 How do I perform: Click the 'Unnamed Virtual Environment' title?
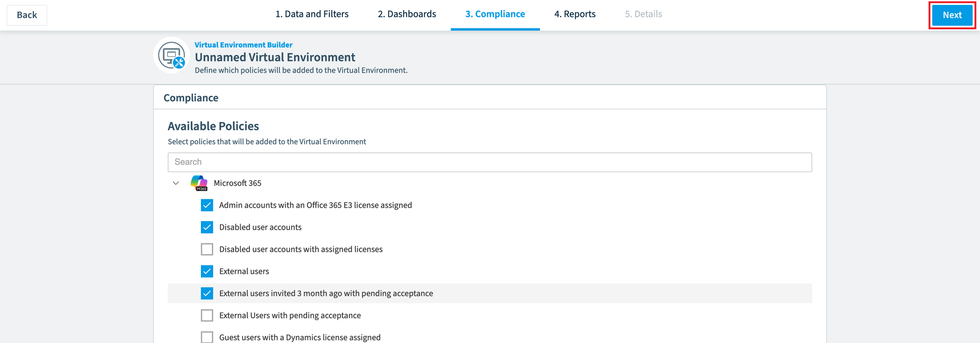[275, 57]
